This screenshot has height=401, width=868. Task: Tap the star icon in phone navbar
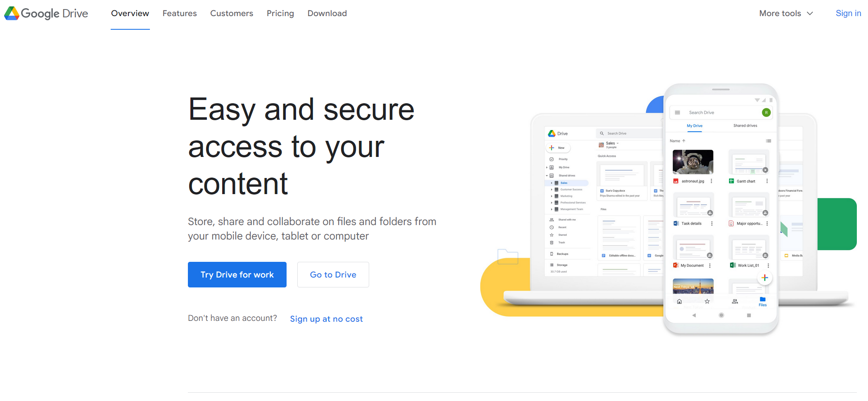pyautogui.click(x=707, y=301)
